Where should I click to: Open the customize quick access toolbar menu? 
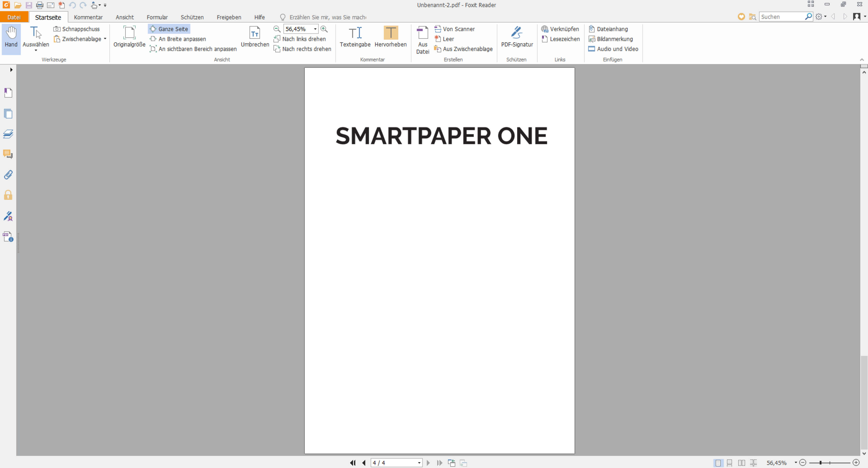click(105, 5)
